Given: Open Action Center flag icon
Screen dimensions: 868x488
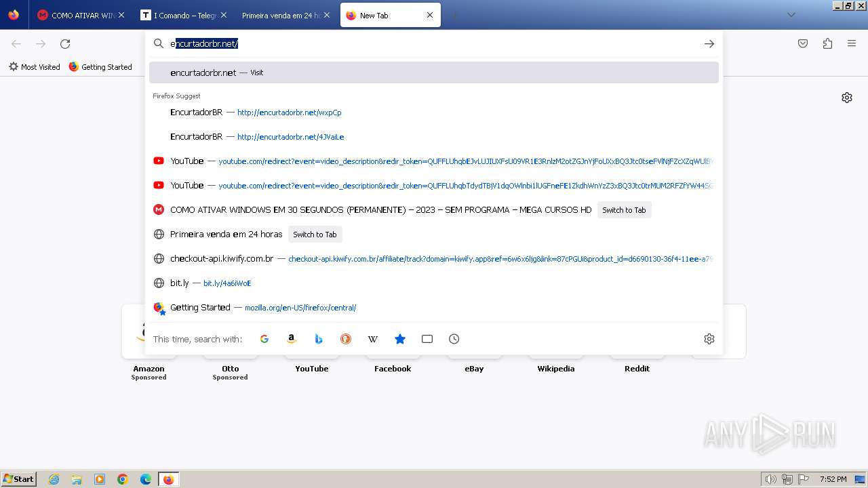Looking at the screenshot, I should pyautogui.click(x=804, y=479).
